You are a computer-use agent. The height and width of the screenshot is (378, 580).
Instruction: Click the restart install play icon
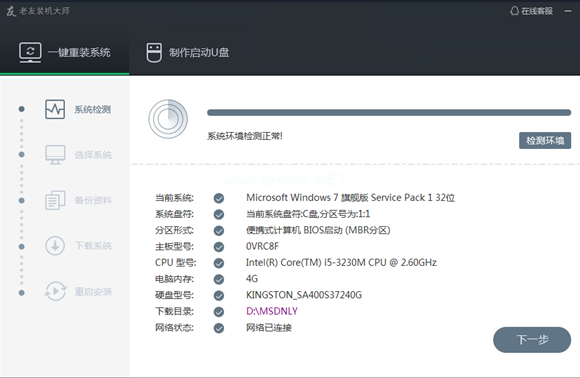55,291
